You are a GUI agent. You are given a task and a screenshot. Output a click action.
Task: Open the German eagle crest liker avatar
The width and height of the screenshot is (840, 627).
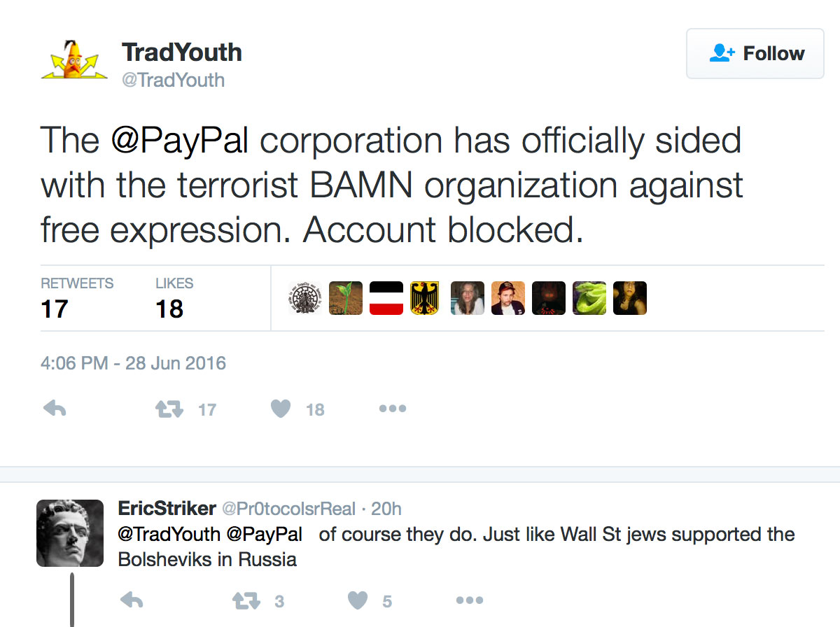(x=427, y=298)
